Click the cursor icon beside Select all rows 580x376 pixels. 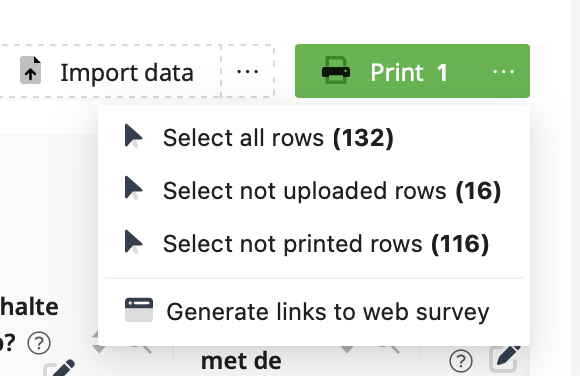(134, 136)
